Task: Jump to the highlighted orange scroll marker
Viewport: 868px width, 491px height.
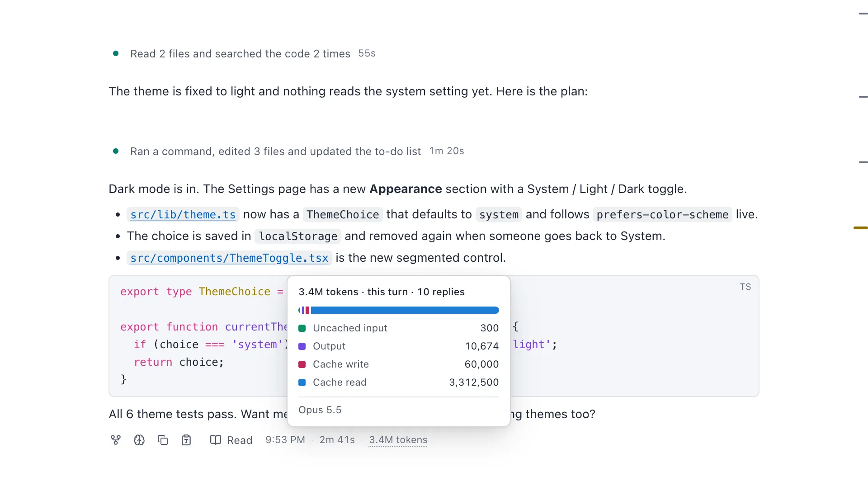Action: [x=860, y=228]
